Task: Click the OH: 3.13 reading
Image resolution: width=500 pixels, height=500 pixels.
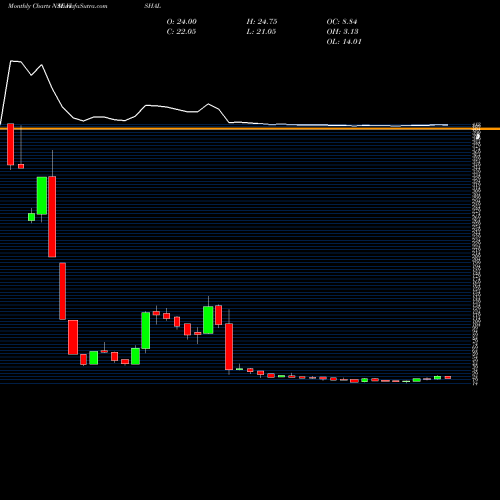Action: click(x=342, y=32)
